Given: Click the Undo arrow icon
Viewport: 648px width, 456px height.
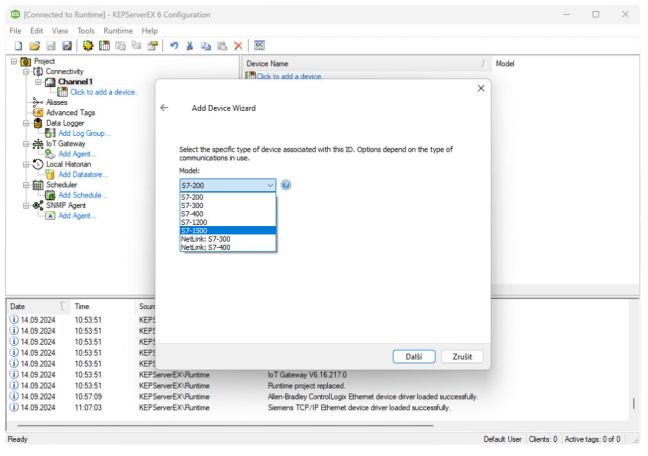Looking at the screenshot, I should coord(174,46).
